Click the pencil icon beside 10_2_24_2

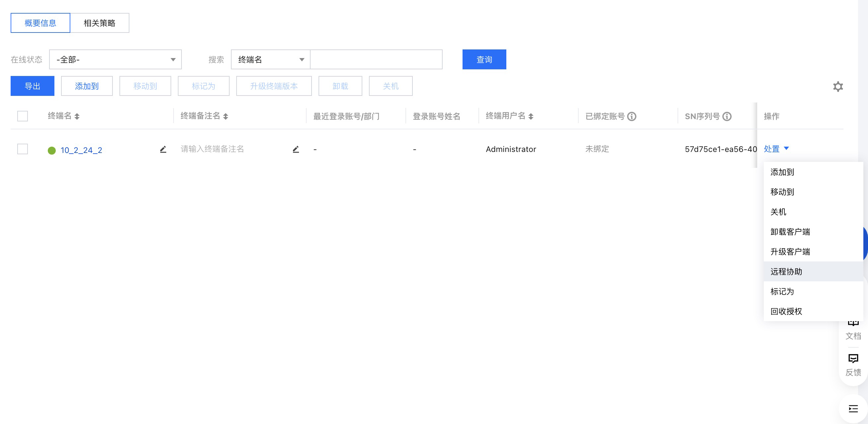click(x=163, y=149)
